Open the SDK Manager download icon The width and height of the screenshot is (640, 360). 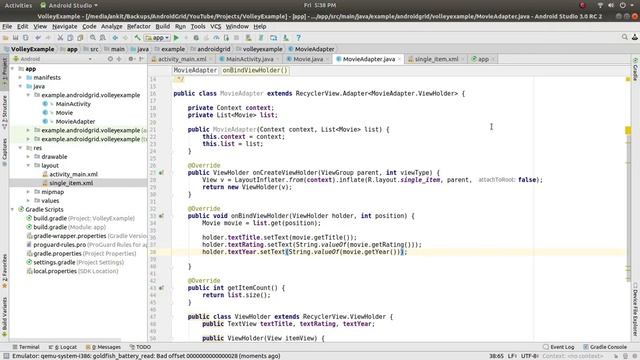(286, 38)
